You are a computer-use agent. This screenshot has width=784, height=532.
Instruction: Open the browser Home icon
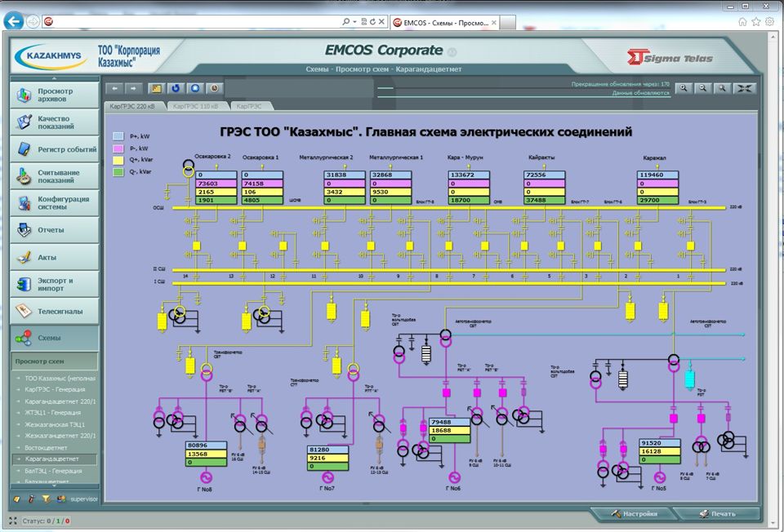tap(742, 21)
